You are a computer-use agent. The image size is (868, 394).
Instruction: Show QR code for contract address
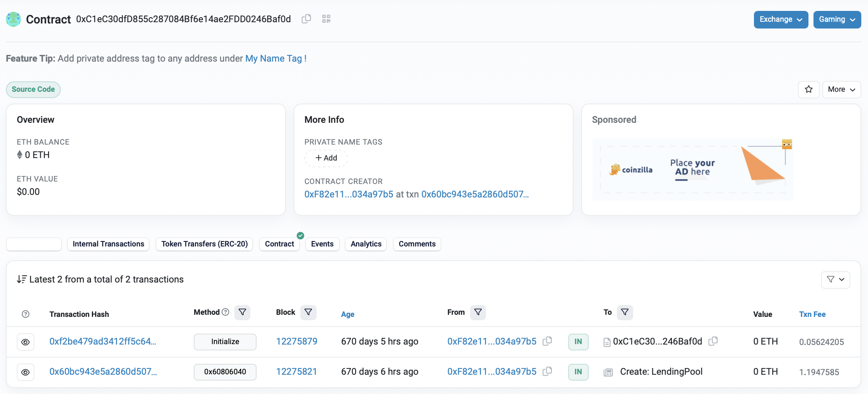326,19
